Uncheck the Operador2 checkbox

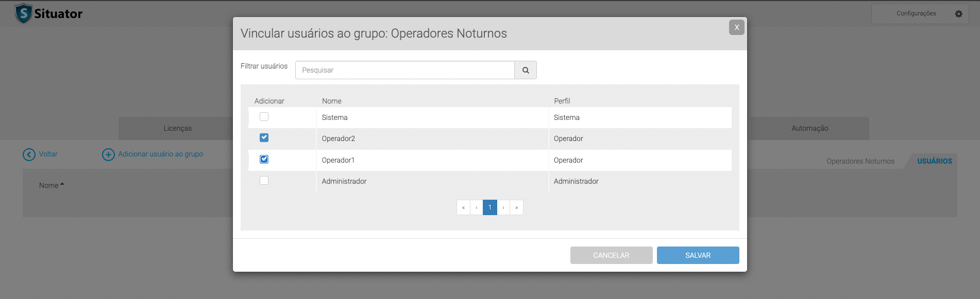coord(264,138)
